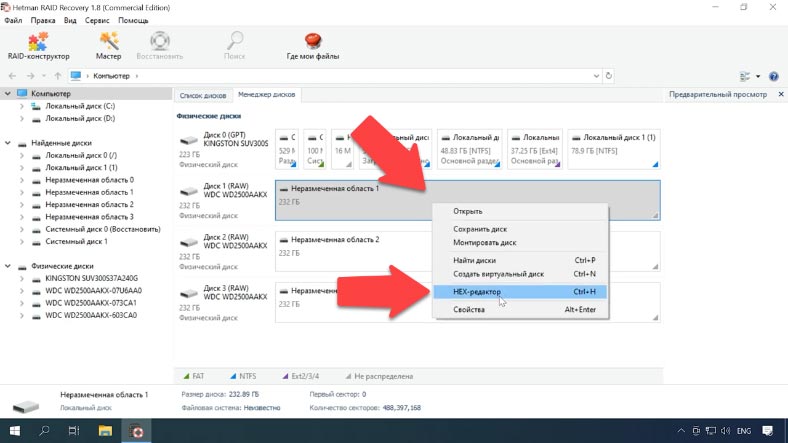Image resolution: width=788 pixels, height=443 pixels.
Task: Select Системный диск 1 in tree
Action: pyautogui.click(x=76, y=242)
